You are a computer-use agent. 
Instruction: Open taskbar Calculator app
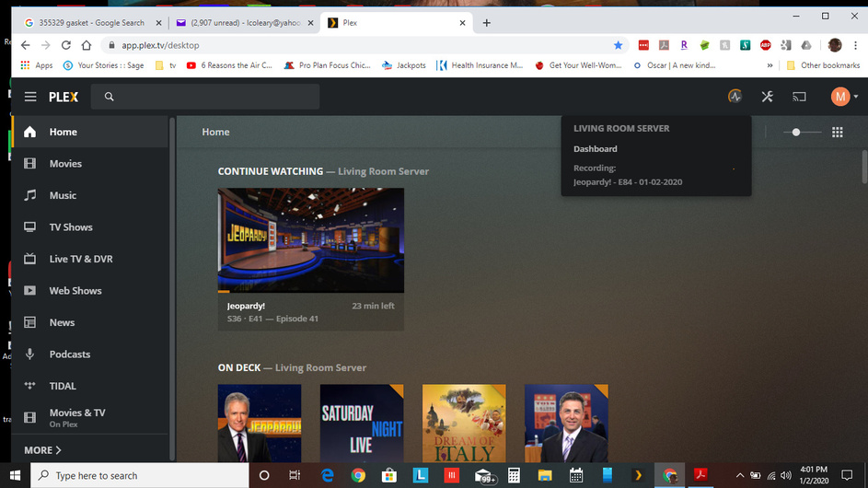click(x=514, y=475)
